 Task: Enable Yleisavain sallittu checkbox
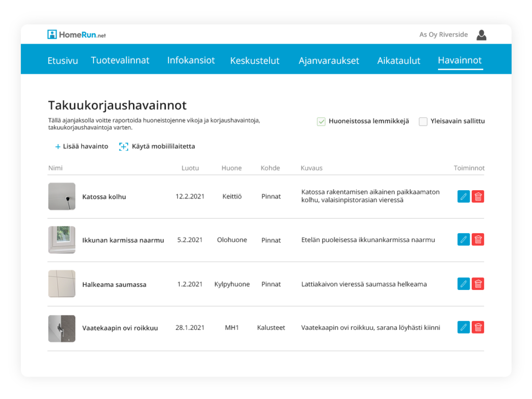click(423, 122)
